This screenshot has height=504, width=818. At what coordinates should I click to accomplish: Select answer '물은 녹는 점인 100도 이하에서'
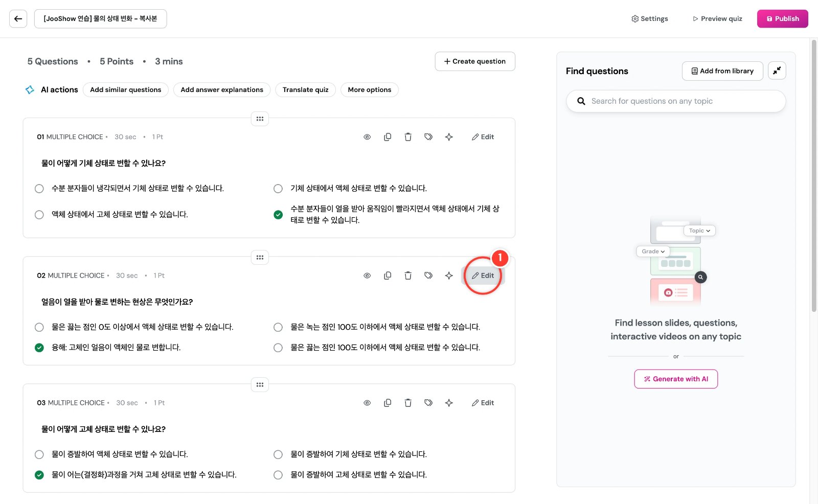pos(278,327)
